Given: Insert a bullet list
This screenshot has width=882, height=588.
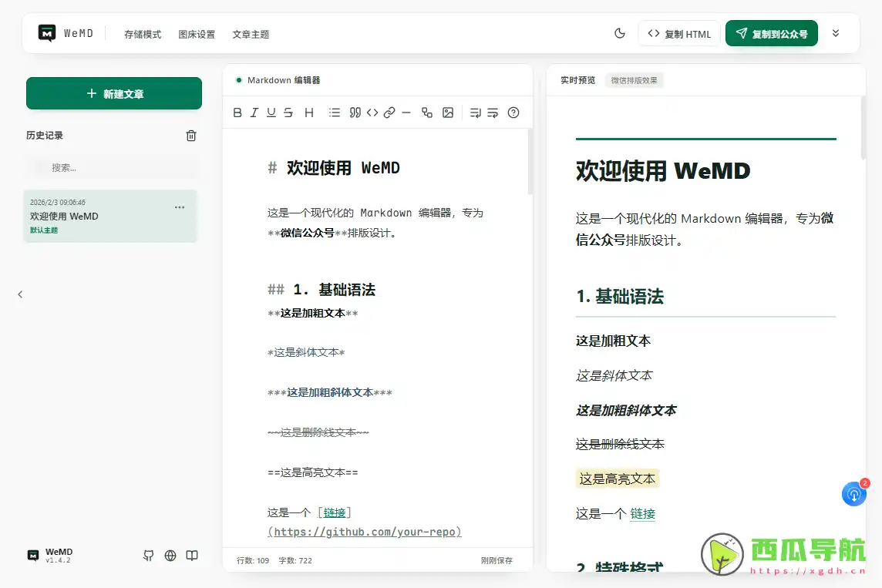Looking at the screenshot, I should (x=334, y=113).
